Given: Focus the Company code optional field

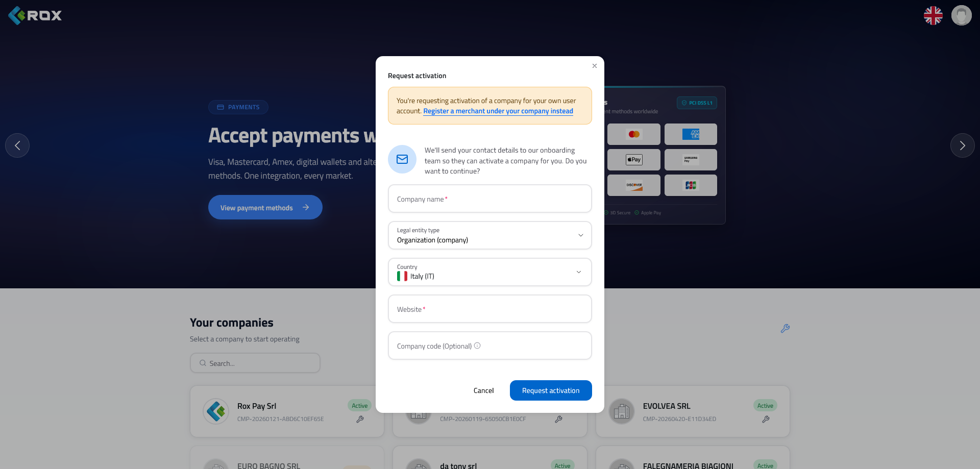Looking at the screenshot, I should click(490, 345).
